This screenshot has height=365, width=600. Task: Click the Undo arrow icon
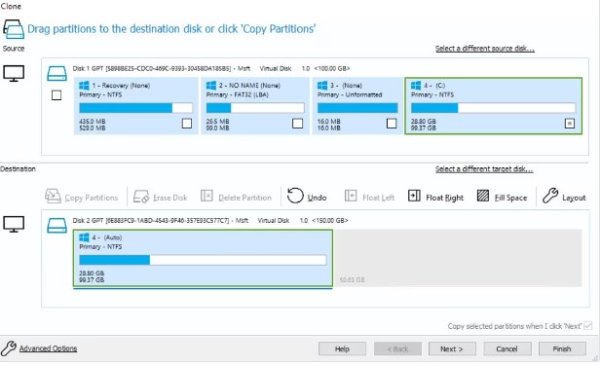295,196
